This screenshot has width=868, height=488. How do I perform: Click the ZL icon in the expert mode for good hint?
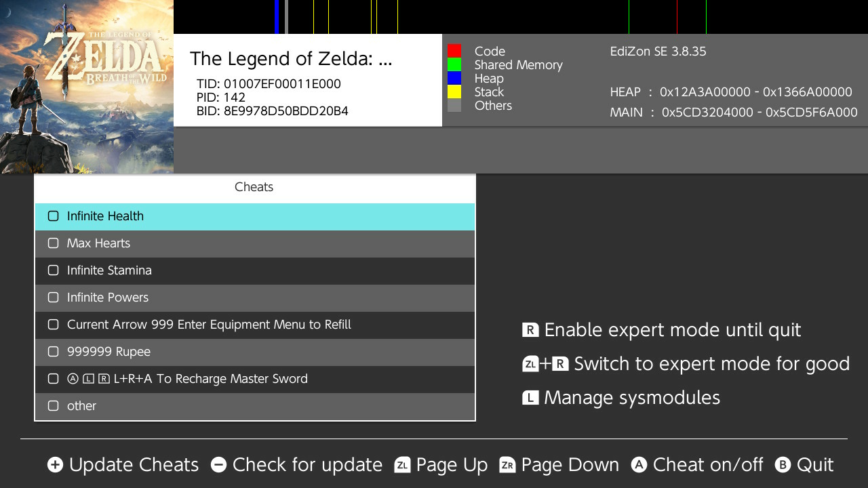coord(530,364)
